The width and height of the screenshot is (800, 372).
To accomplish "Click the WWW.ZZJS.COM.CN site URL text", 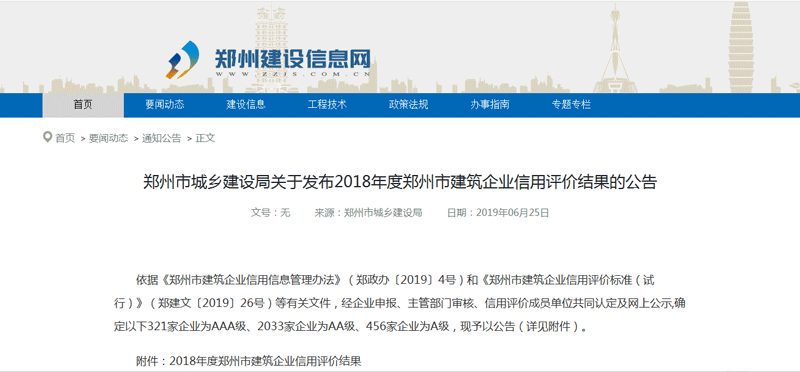I will pyautogui.click(x=292, y=74).
